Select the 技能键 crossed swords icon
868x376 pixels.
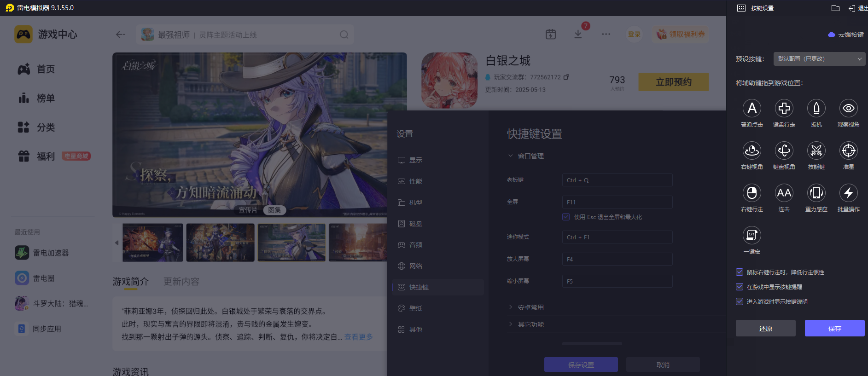[x=816, y=150]
